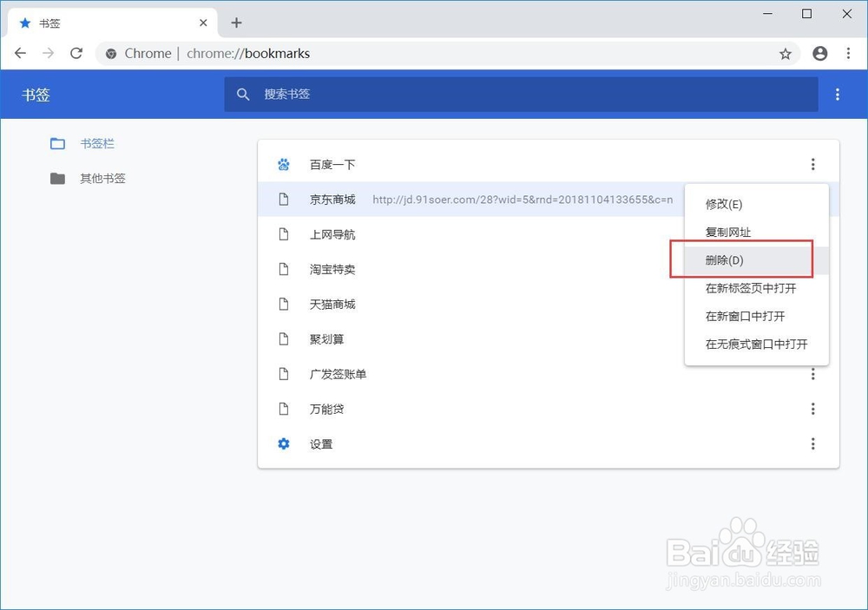
Task: Select the 设置 bookmark title
Action: pos(321,444)
